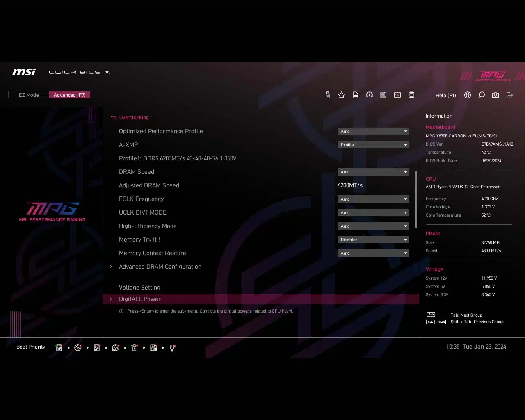Screen dimensions: 525x420
Task: Click the System 12V 11.952 V reading
Action: 489,278
